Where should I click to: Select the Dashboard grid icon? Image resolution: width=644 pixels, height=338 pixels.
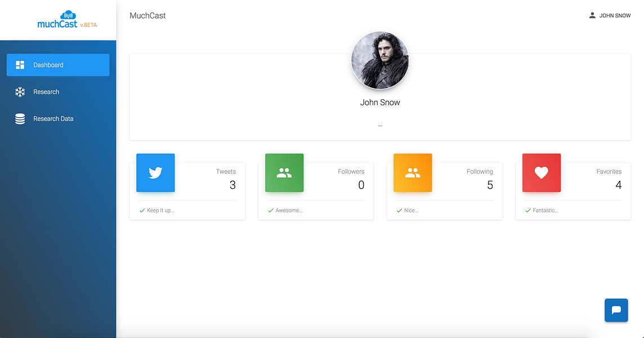click(x=20, y=65)
